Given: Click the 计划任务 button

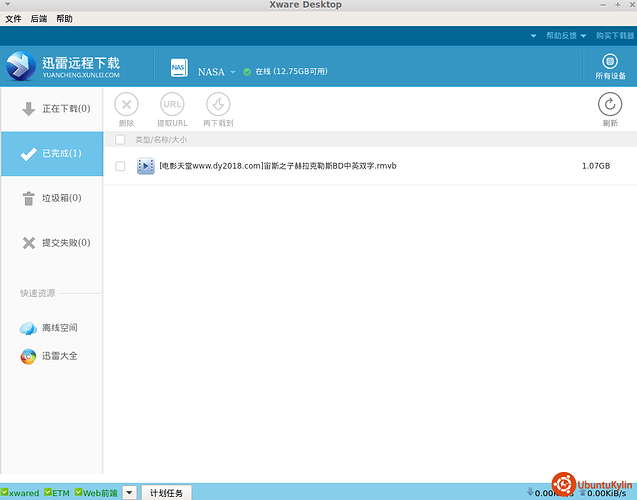Looking at the screenshot, I should click(165, 492).
